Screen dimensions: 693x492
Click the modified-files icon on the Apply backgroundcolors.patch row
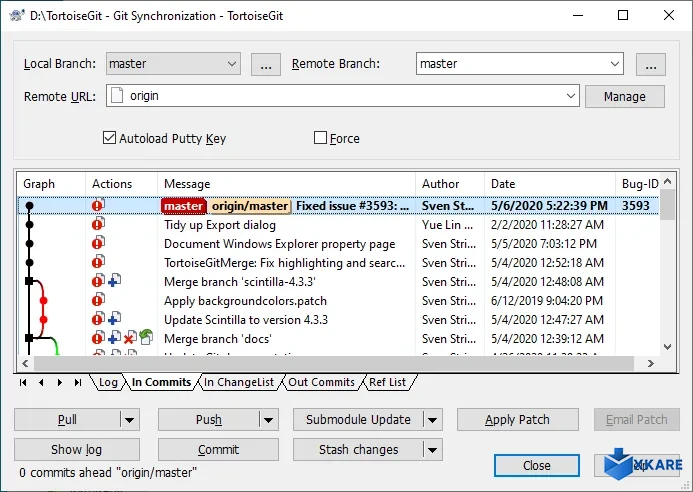(98, 300)
